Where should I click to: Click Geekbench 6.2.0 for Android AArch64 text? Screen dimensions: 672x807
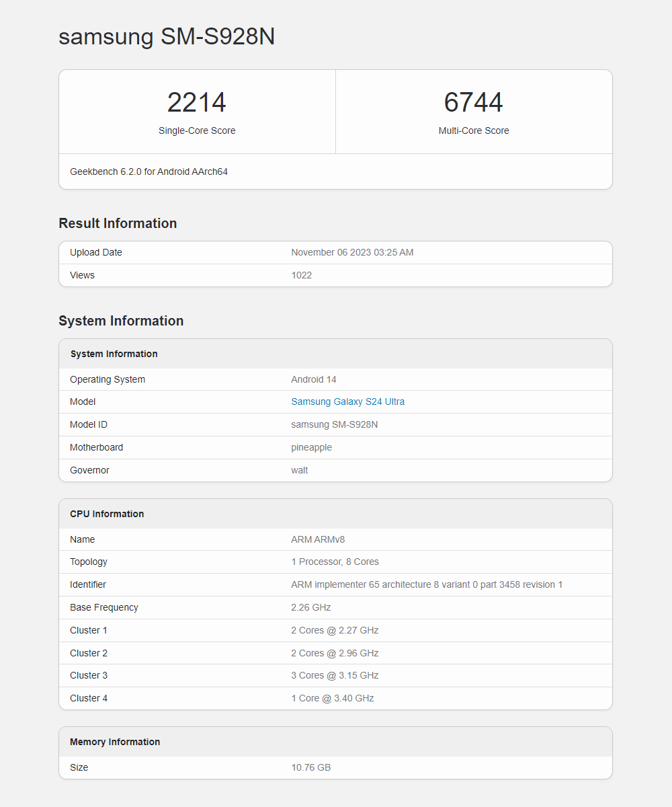pos(149,171)
